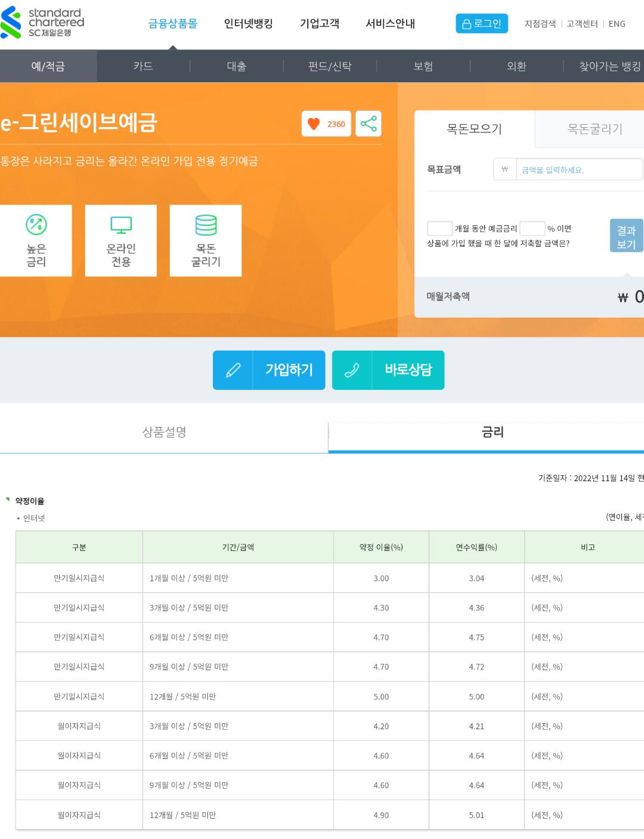
Task: Click the 연수익률(%) table header
Action: pyautogui.click(x=476, y=547)
